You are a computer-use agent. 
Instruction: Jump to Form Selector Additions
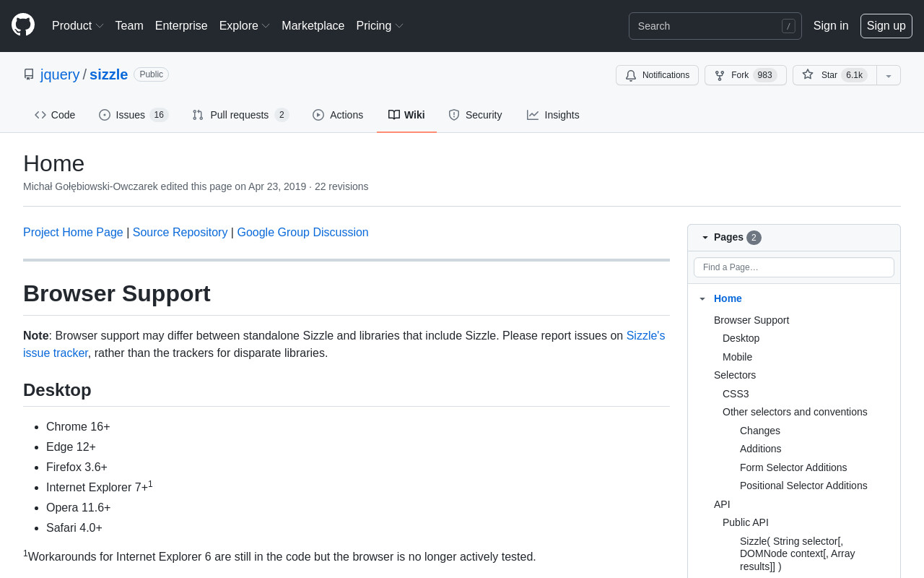click(x=793, y=467)
